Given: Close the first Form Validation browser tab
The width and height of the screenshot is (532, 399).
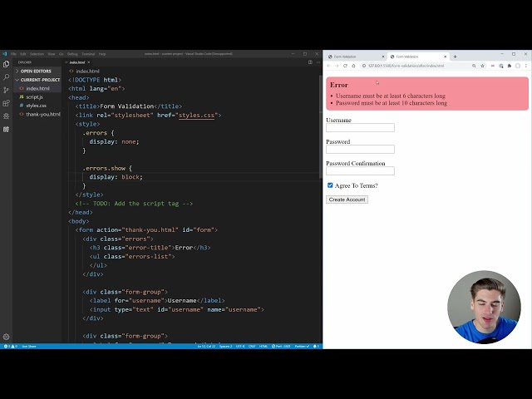Looking at the screenshot, I should click(x=383, y=57).
